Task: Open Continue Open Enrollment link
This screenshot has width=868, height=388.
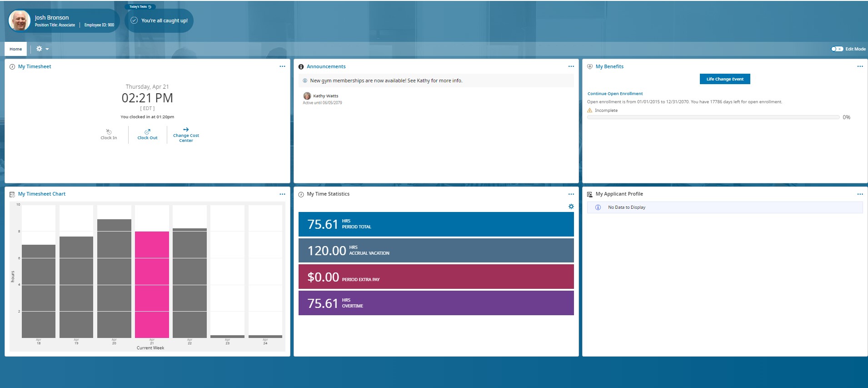Action: coord(615,94)
